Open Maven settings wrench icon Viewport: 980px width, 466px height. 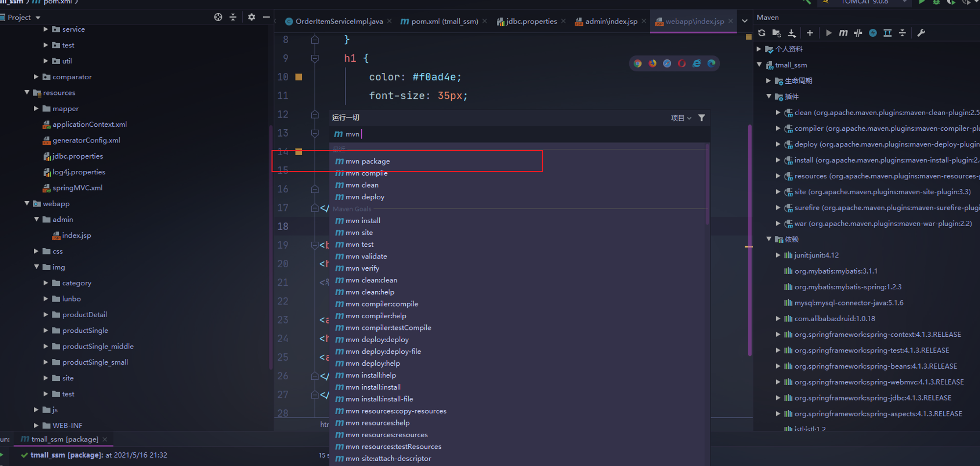point(921,33)
